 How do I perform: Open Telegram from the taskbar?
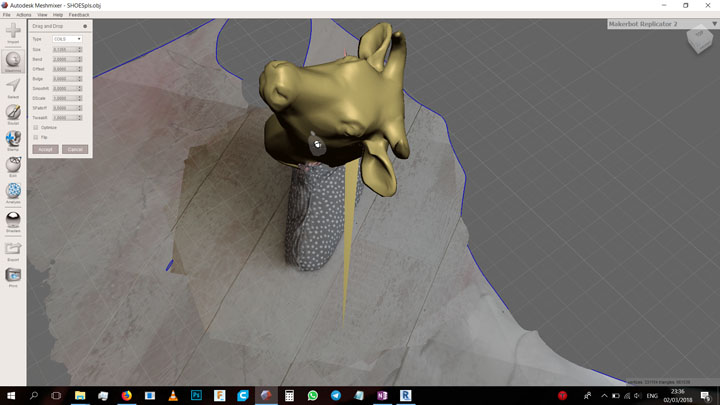[336, 395]
